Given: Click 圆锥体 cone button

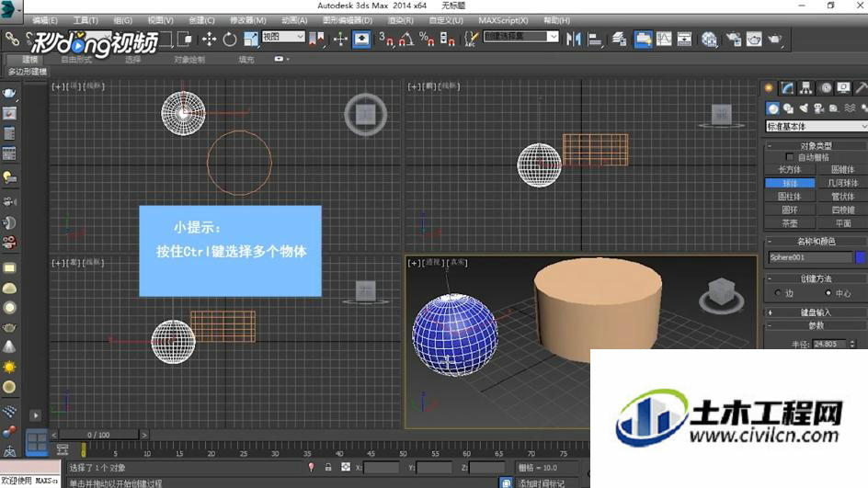Looking at the screenshot, I should tap(842, 169).
